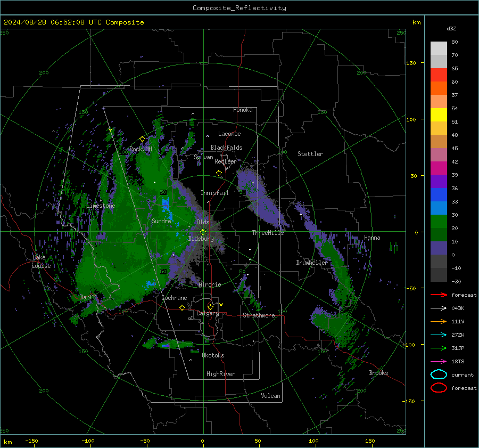The image size is (479, 448).
Task: Click the Banff town label
Action: click(88, 297)
